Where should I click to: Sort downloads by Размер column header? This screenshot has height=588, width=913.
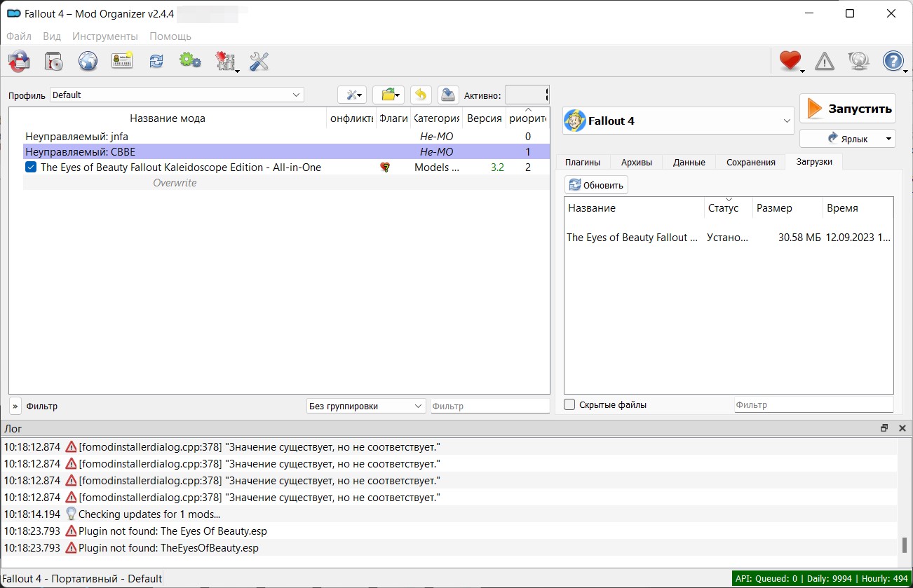787,208
